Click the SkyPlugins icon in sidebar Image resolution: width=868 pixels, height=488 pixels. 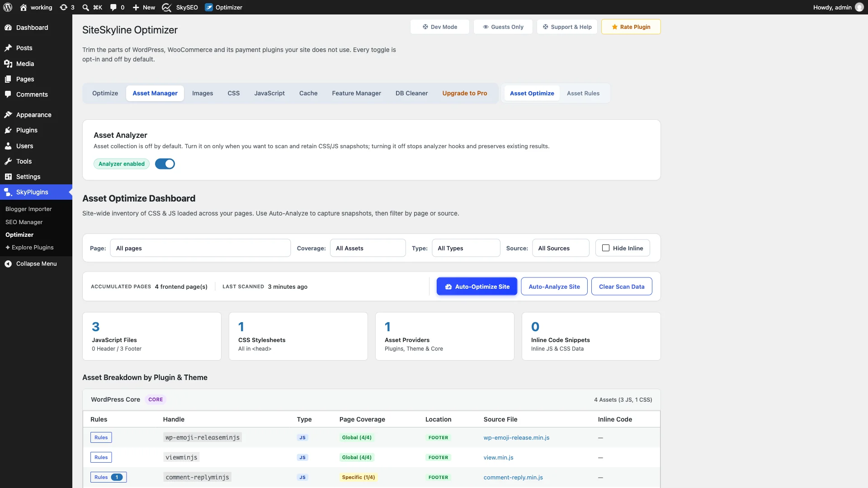[x=8, y=192]
